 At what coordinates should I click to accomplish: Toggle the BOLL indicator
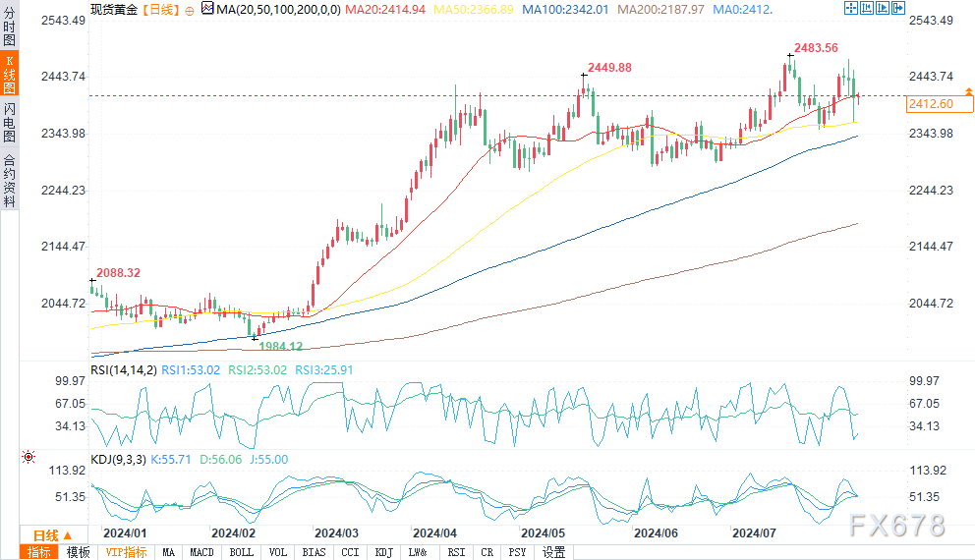point(241,552)
